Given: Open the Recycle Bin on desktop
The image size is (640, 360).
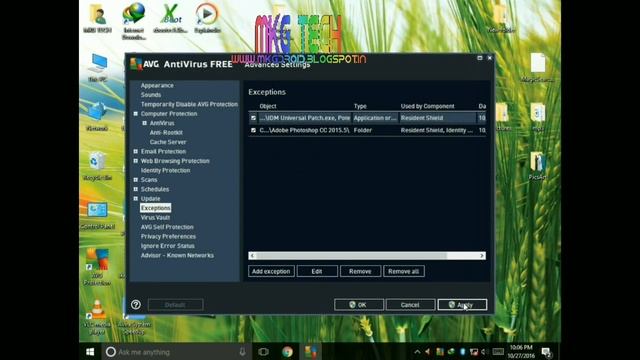Looking at the screenshot, I should 97,166.
